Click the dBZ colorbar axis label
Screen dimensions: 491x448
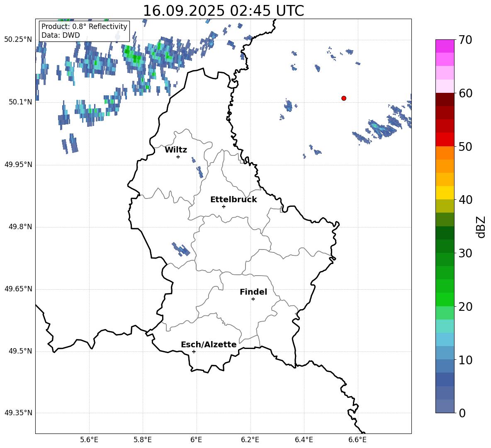481,227
